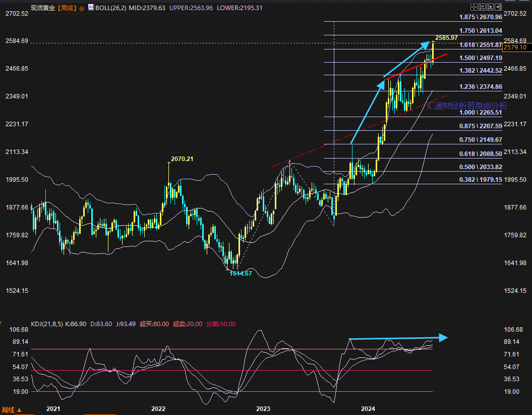Click the 2070.21 peak price label
The height and width of the screenshot is (415, 532).
(x=182, y=159)
